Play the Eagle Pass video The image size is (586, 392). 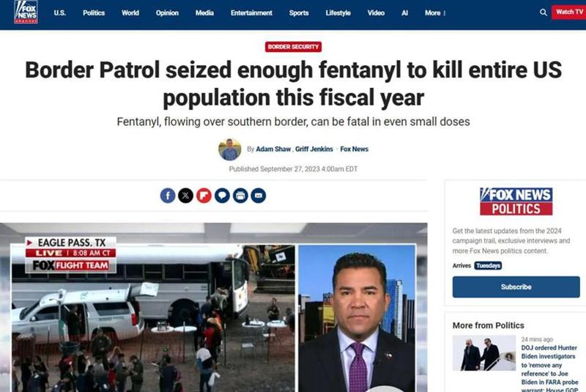point(213,308)
